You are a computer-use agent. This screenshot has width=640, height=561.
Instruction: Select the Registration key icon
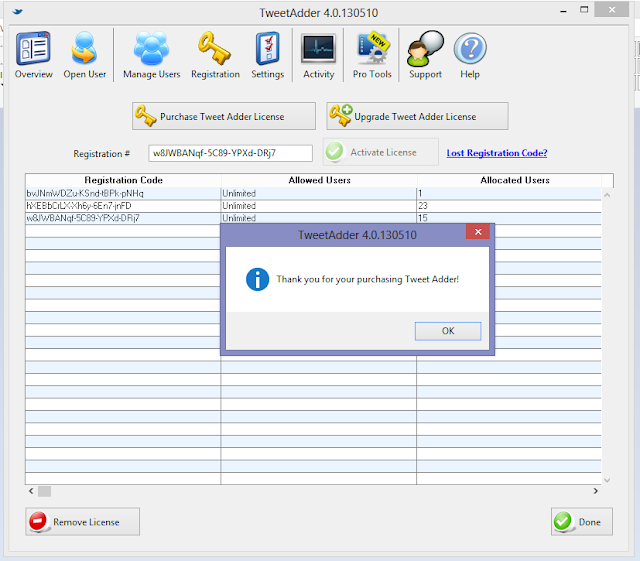[215, 55]
